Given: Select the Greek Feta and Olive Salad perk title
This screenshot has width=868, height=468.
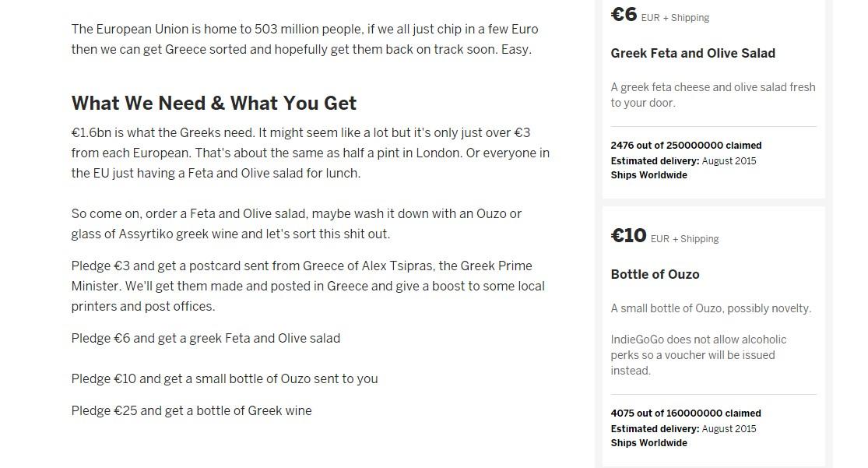Looking at the screenshot, I should [x=693, y=53].
